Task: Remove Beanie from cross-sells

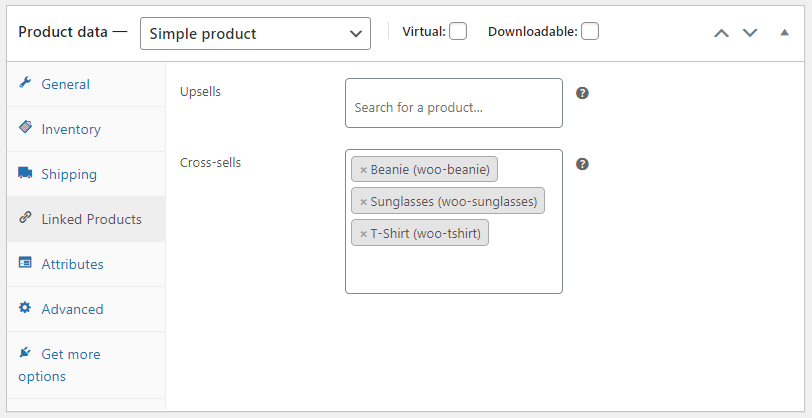Action: (x=363, y=170)
